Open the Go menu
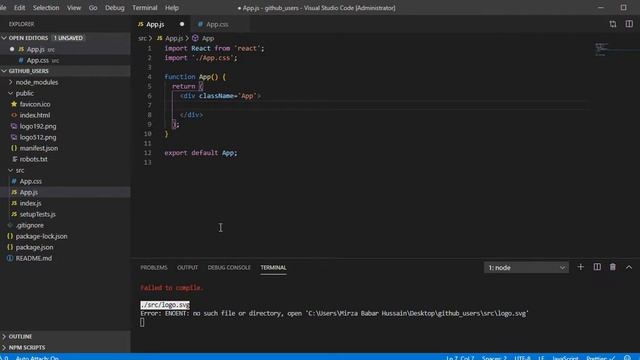 click(93, 8)
